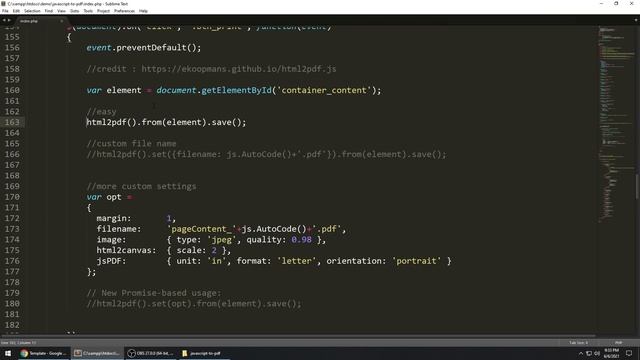Image resolution: width=640 pixels, height=360 pixels.
Task: Click the '//easy' comment on line 162
Action: tap(101, 112)
